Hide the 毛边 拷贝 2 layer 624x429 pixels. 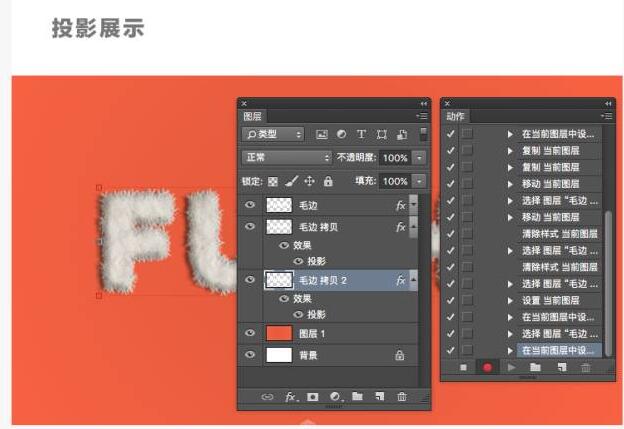click(x=250, y=279)
